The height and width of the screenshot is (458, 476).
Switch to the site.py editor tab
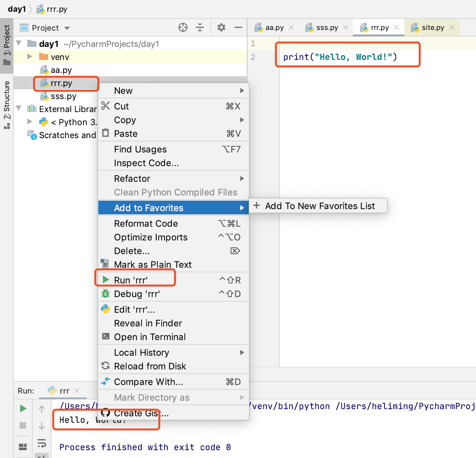tap(428, 28)
